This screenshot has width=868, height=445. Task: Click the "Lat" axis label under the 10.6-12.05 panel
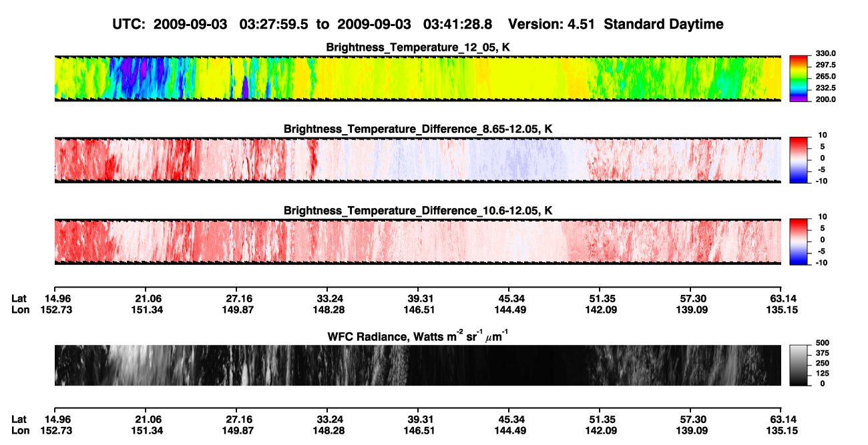click(19, 298)
